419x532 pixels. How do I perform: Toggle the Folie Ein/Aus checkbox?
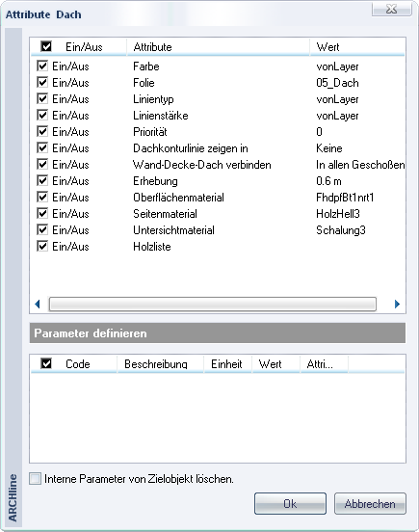pyautogui.click(x=42, y=82)
